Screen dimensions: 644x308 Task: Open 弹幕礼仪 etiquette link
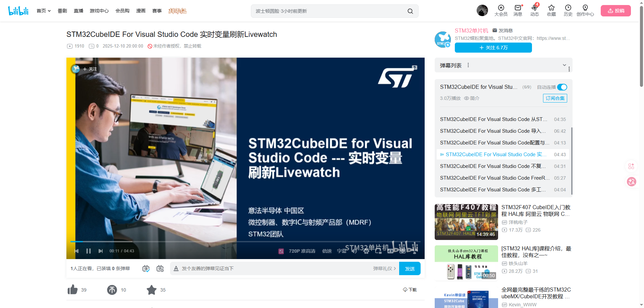coord(384,268)
